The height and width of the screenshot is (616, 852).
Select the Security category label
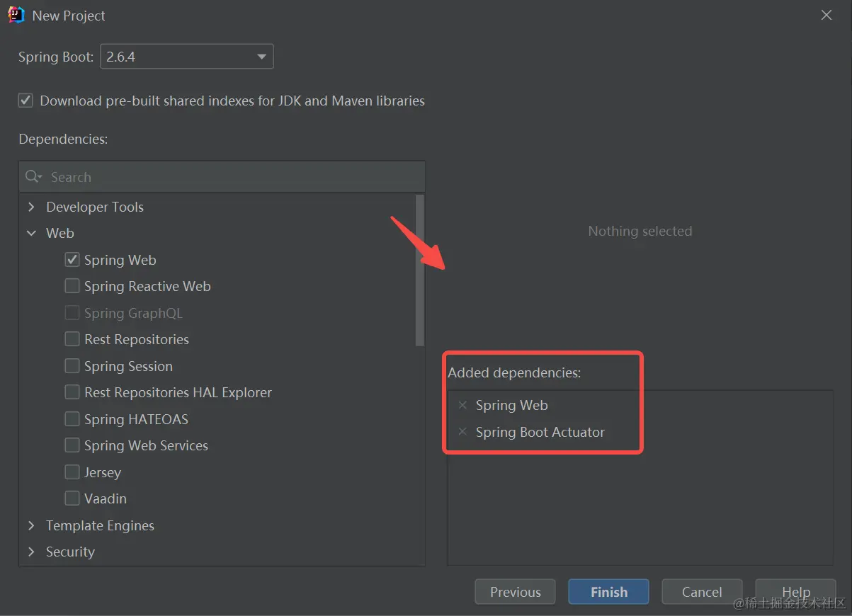pos(70,552)
